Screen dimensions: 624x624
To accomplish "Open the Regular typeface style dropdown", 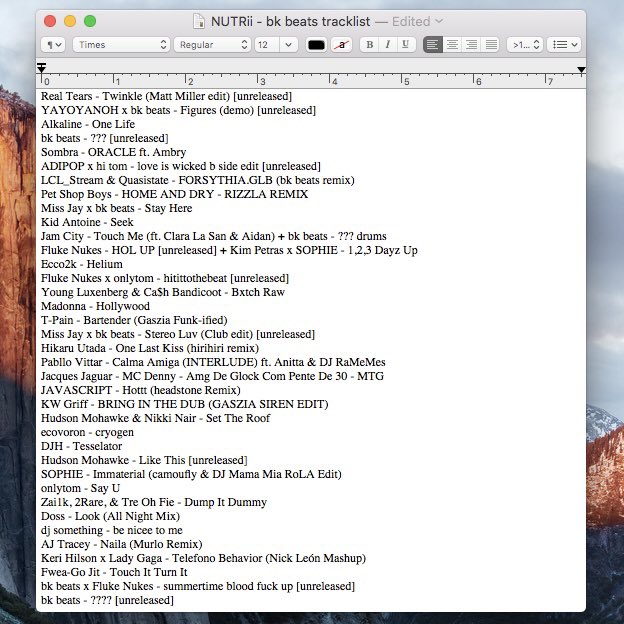I will pos(212,45).
